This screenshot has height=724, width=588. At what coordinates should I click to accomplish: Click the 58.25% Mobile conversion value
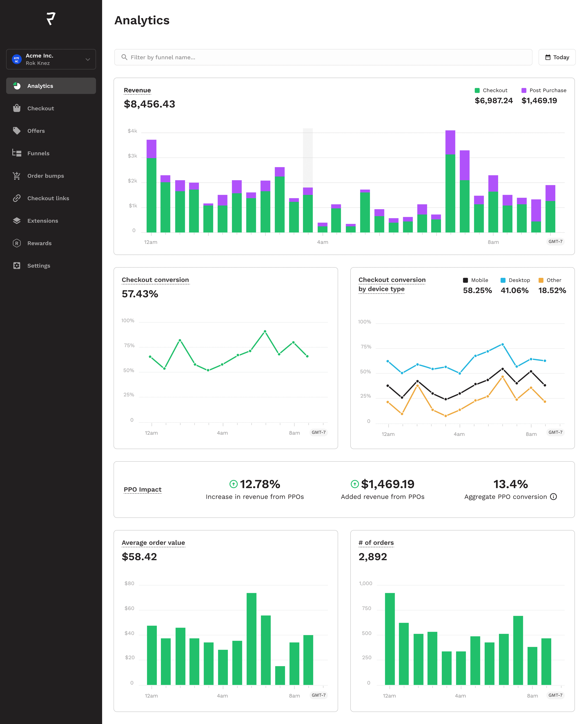pos(477,290)
